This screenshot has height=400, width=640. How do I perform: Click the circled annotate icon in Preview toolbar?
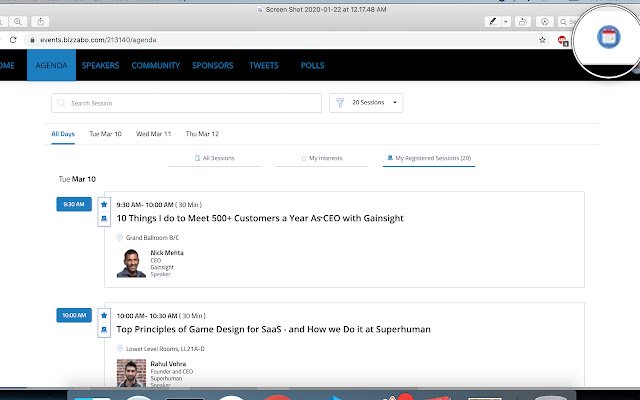544,22
